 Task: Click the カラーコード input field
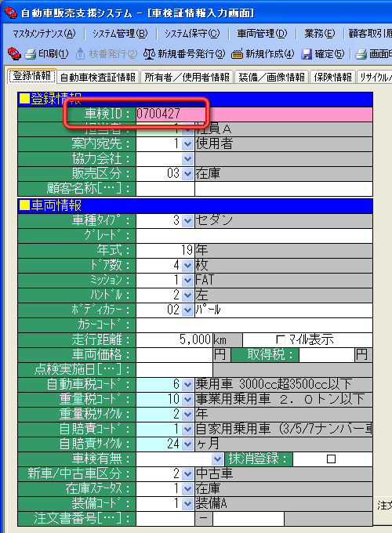(254, 325)
